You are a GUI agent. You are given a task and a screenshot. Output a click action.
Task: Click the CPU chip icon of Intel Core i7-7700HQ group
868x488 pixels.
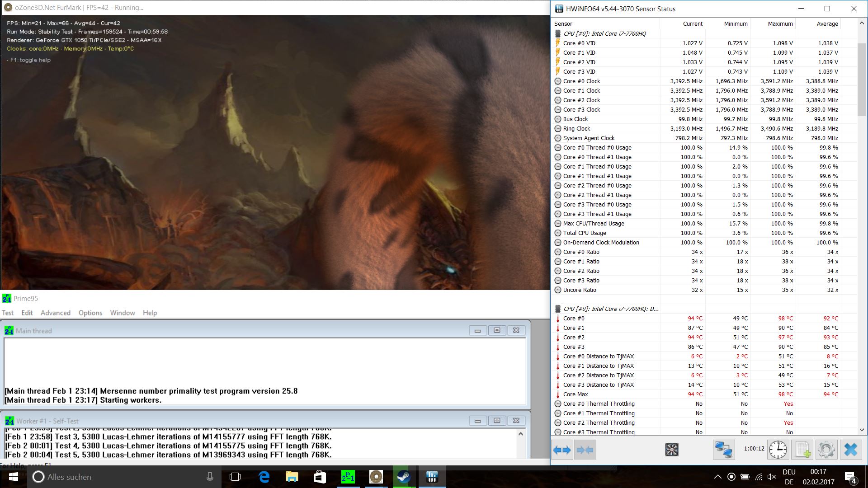point(558,33)
